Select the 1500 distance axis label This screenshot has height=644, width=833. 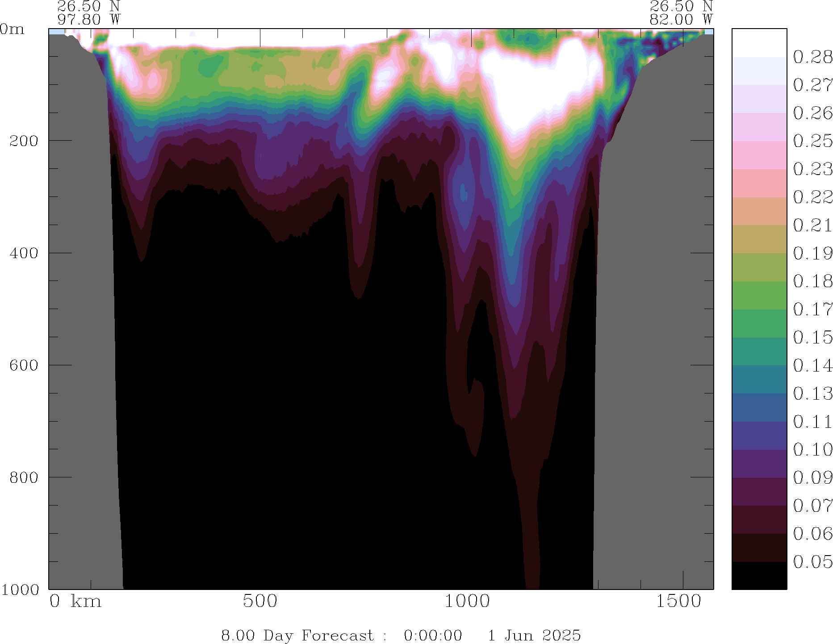(x=678, y=602)
